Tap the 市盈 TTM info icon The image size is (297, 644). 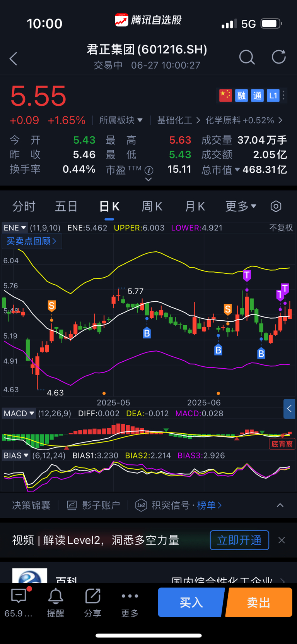pyautogui.click(x=149, y=170)
